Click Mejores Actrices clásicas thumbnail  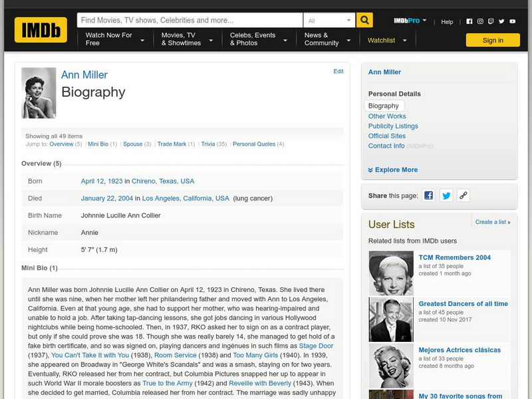point(391,366)
